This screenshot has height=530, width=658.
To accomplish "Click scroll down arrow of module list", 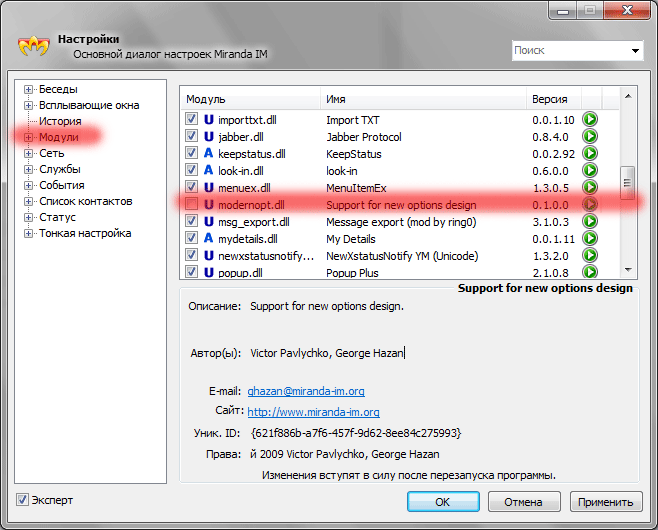I will tap(628, 270).
